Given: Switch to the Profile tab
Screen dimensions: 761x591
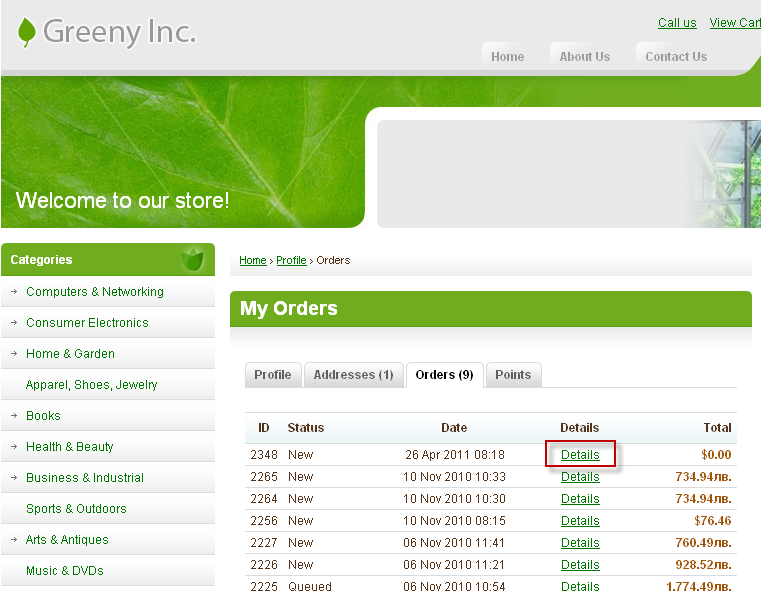Looking at the screenshot, I should pos(272,375).
